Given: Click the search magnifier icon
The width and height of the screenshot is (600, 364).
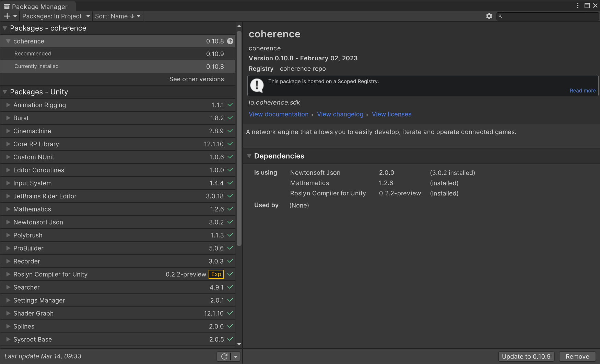Looking at the screenshot, I should (x=501, y=16).
